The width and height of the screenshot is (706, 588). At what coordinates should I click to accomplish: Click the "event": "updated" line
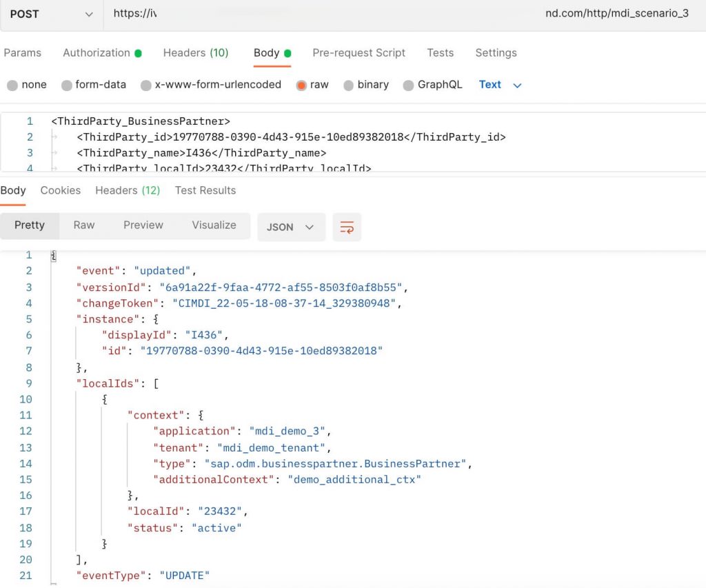click(137, 271)
